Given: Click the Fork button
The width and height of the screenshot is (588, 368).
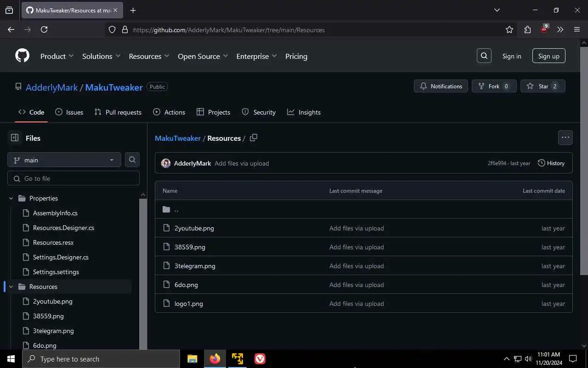Looking at the screenshot, I should (x=494, y=86).
